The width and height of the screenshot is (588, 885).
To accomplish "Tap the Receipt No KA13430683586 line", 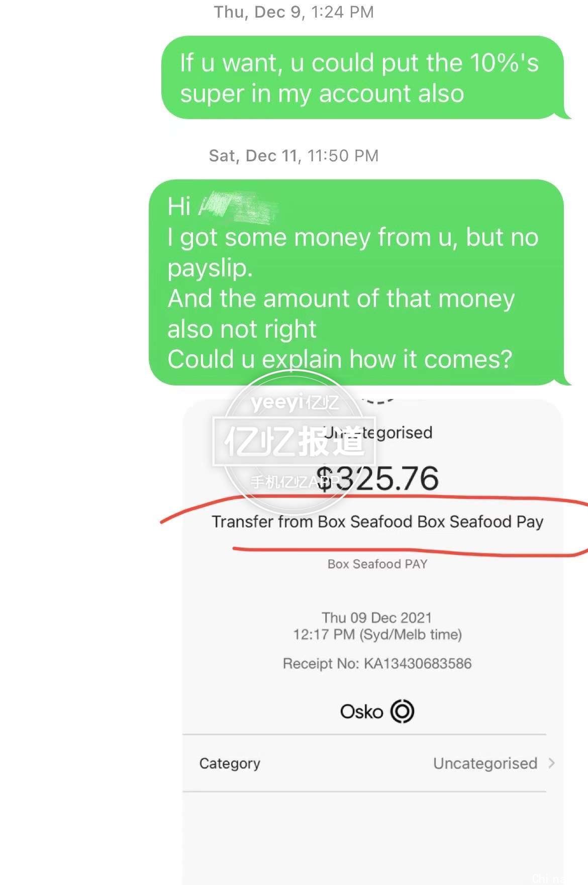I will coord(377,663).
